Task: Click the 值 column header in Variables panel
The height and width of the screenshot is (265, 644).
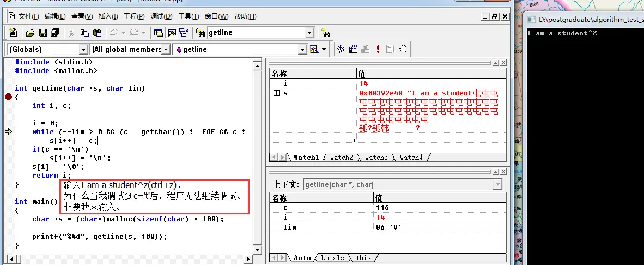Action: (x=440, y=198)
